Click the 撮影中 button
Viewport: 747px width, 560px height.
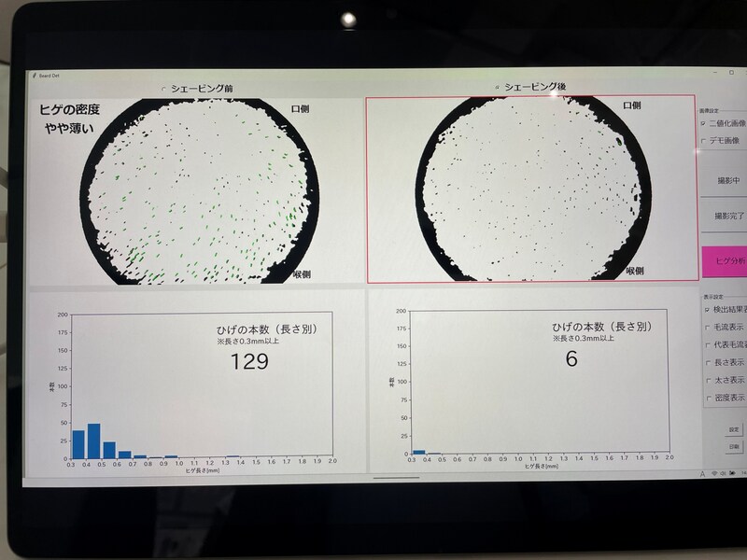click(724, 180)
